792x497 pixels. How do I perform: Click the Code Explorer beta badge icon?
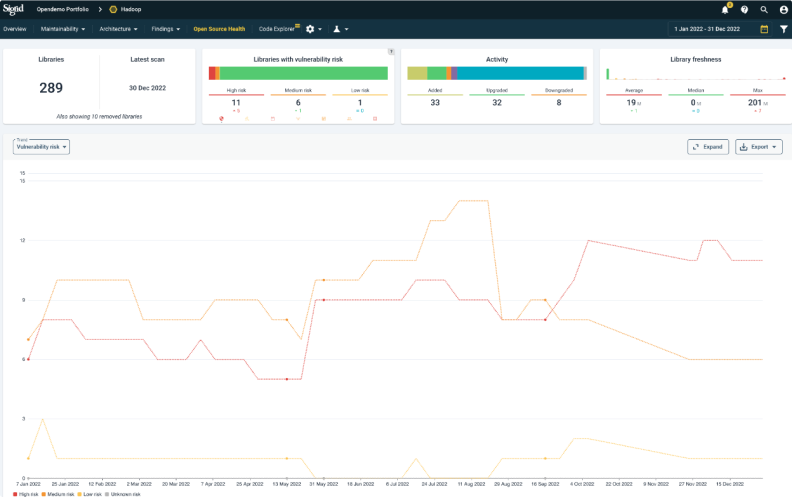coord(298,26)
